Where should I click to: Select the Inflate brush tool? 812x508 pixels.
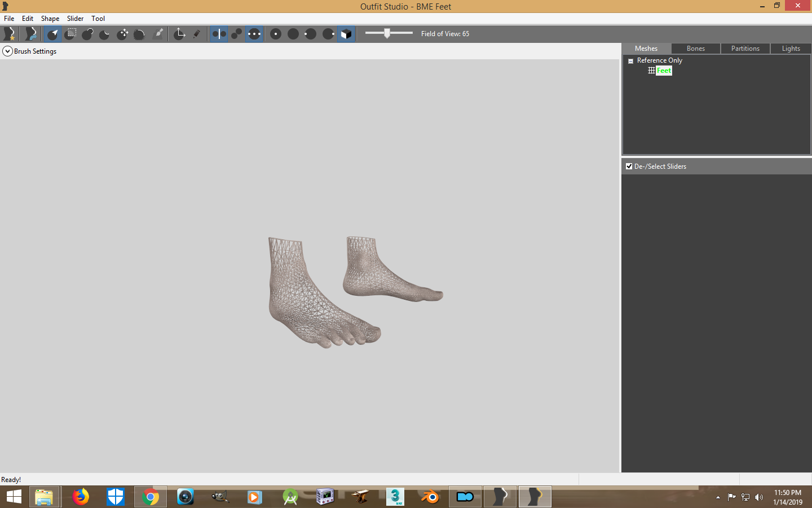click(87, 34)
